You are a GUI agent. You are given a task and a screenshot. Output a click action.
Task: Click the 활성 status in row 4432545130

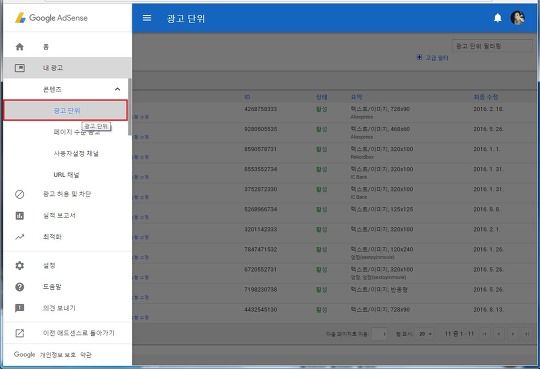(321, 309)
